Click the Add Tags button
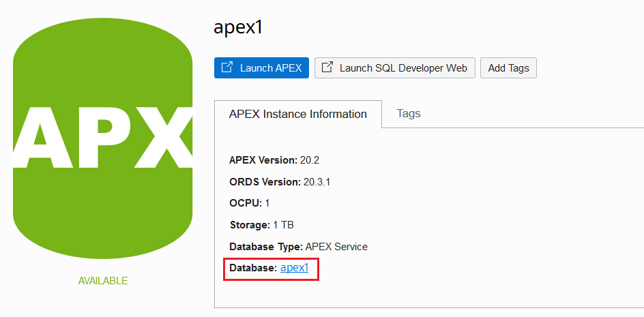The height and width of the screenshot is (317, 644). click(508, 67)
